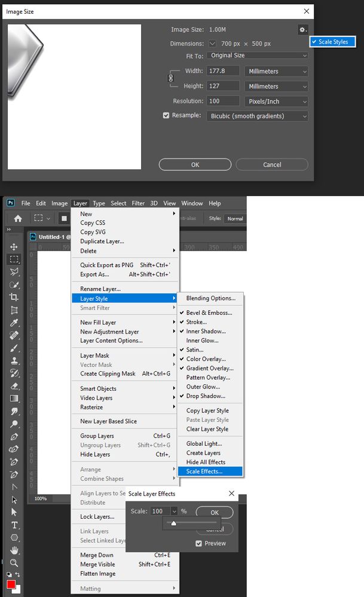Confirm the Image Size dialog with OK
The width and height of the screenshot is (364, 597).
pyautogui.click(x=195, y=164)
